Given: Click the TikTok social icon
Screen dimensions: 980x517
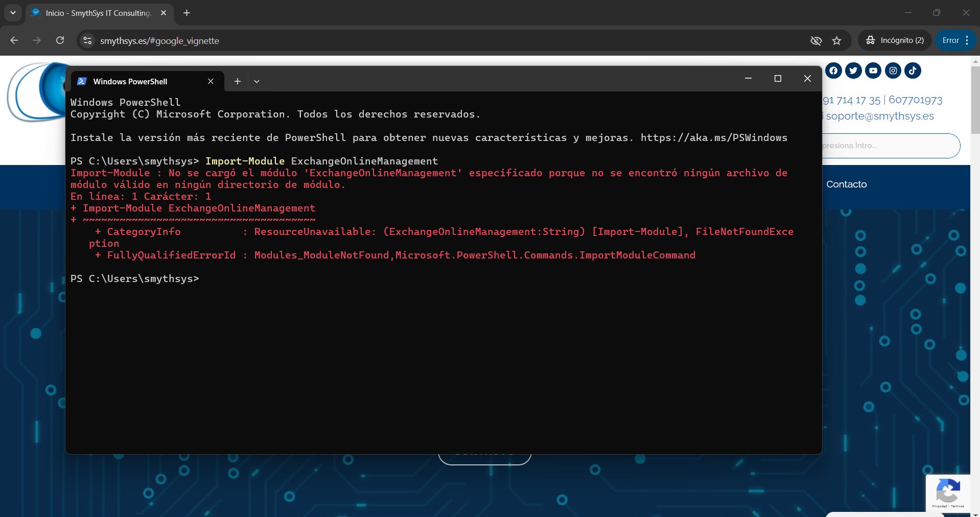Looking at the screenshot, I should (x=913, y=70).
